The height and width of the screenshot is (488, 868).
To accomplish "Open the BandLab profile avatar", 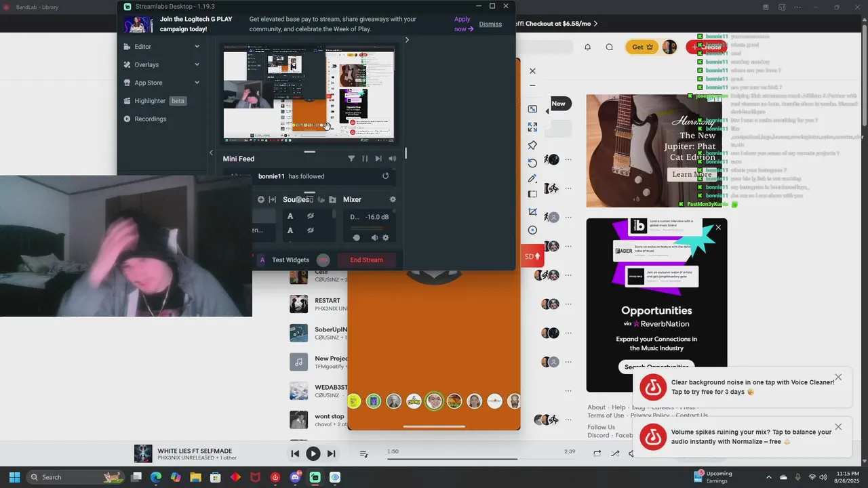I will pyautogui.click(x=669, y=47).
